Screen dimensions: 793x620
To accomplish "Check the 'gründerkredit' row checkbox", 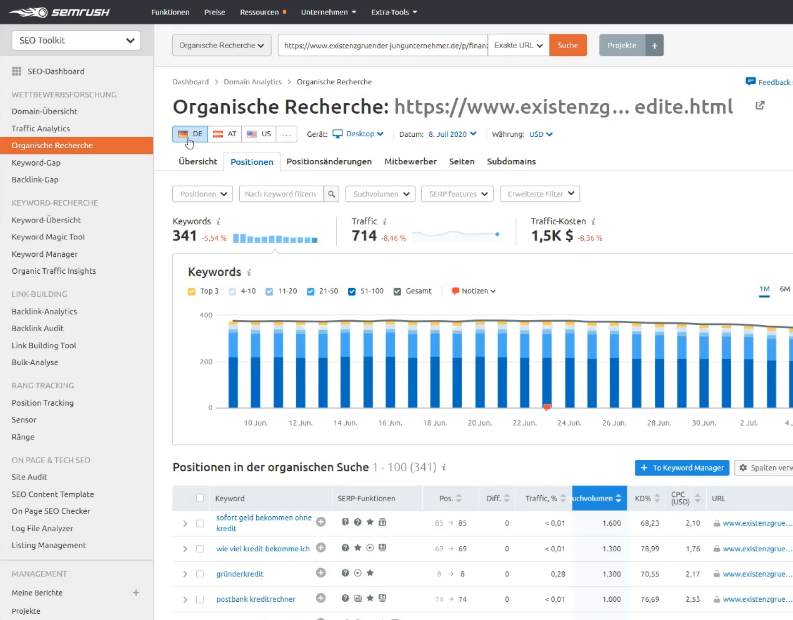I will pos(200,574).
